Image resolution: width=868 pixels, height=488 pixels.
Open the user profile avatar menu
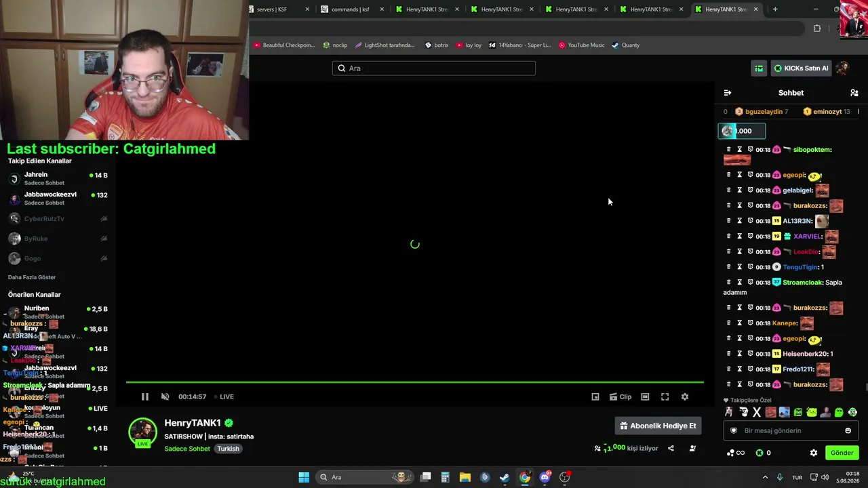(x=843, y=68)
